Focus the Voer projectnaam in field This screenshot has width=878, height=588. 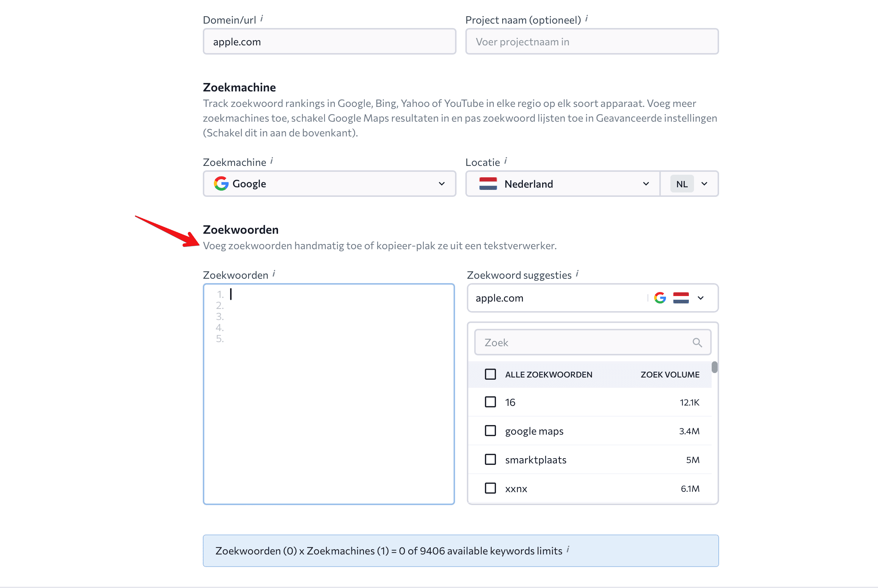click(x=592, y=42)
